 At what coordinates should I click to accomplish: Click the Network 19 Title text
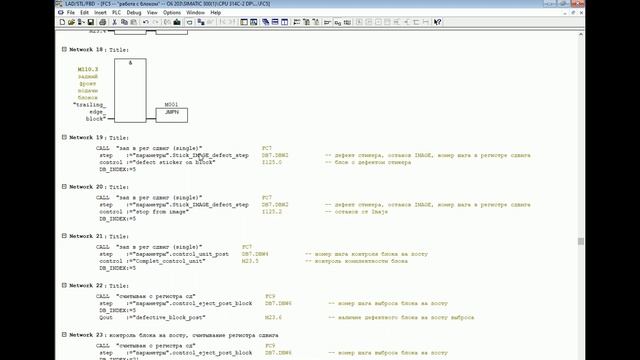pyautogui.click(x=119, y=138)
